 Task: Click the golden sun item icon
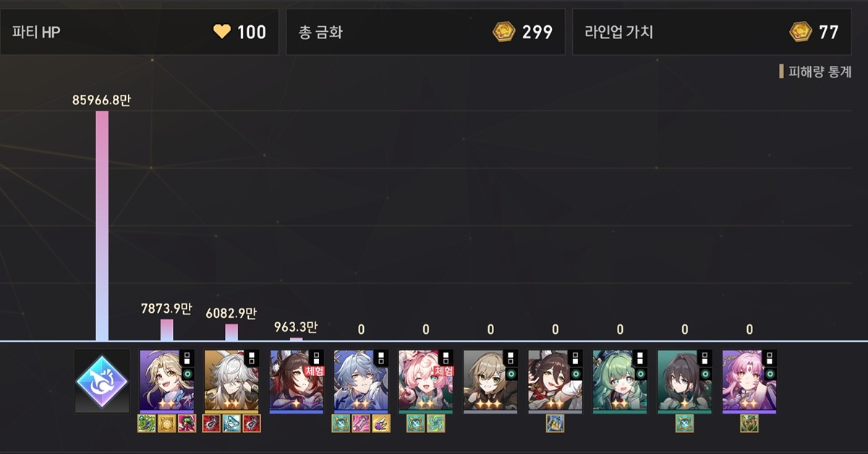(166, 424)
